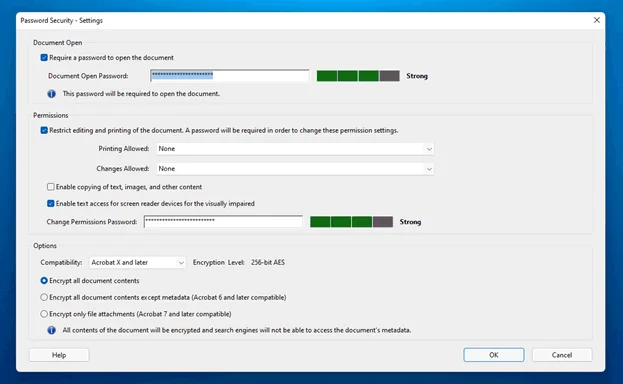
Task: Click the Changes Allowed label
Action: click(123, 169)
